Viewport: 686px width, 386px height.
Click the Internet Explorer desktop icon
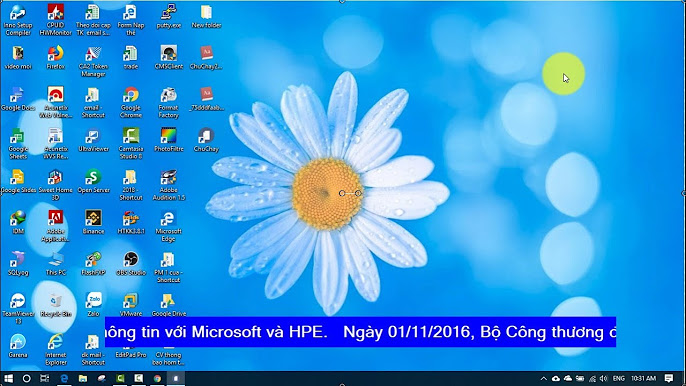[56, 349]
